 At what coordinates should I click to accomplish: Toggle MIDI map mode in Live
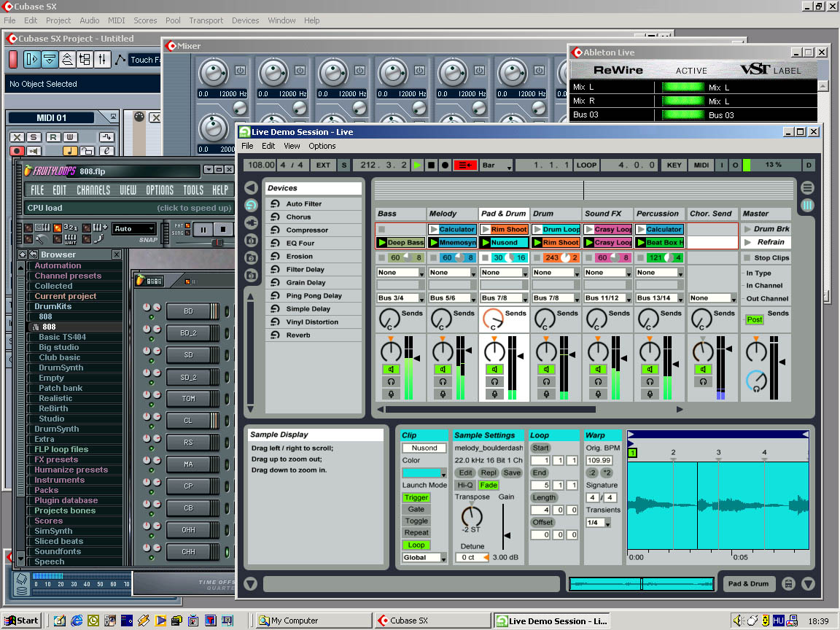point(701,165)
